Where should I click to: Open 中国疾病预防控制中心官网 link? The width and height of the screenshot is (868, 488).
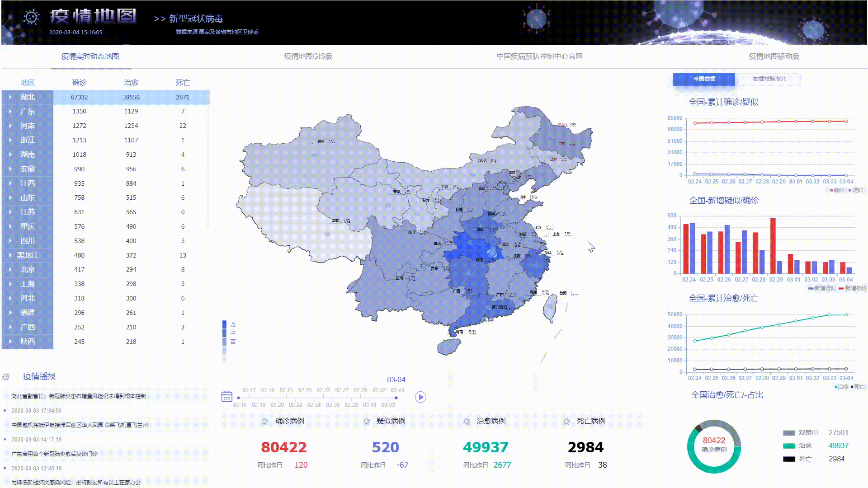click(x=539, y=56)
